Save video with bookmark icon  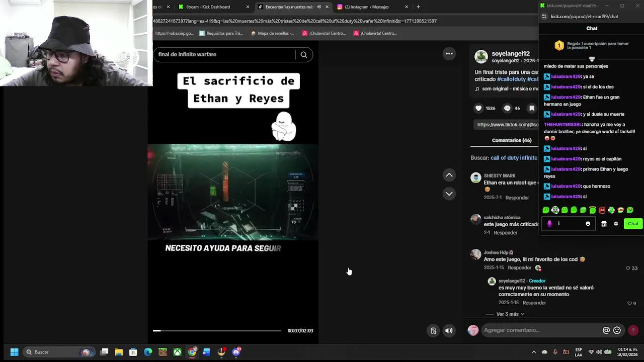(x=532, y=108)
